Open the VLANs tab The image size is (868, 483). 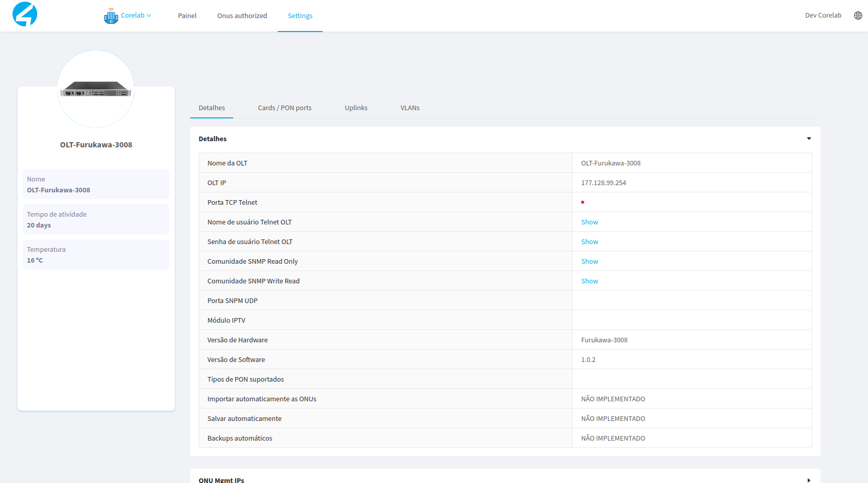point(409,108)
